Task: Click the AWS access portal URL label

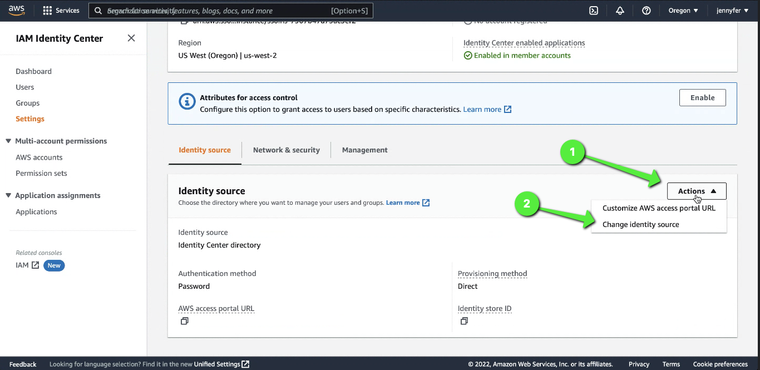Action: pos(216,308)
